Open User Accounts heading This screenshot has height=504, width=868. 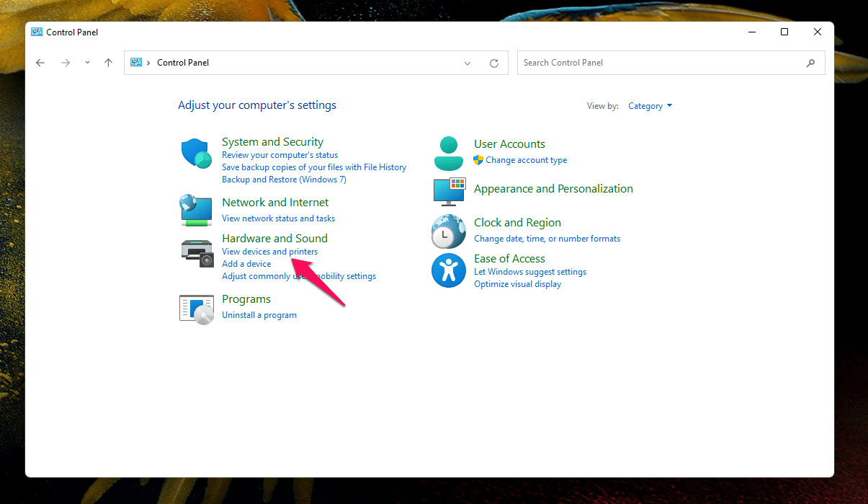(509, 144)
